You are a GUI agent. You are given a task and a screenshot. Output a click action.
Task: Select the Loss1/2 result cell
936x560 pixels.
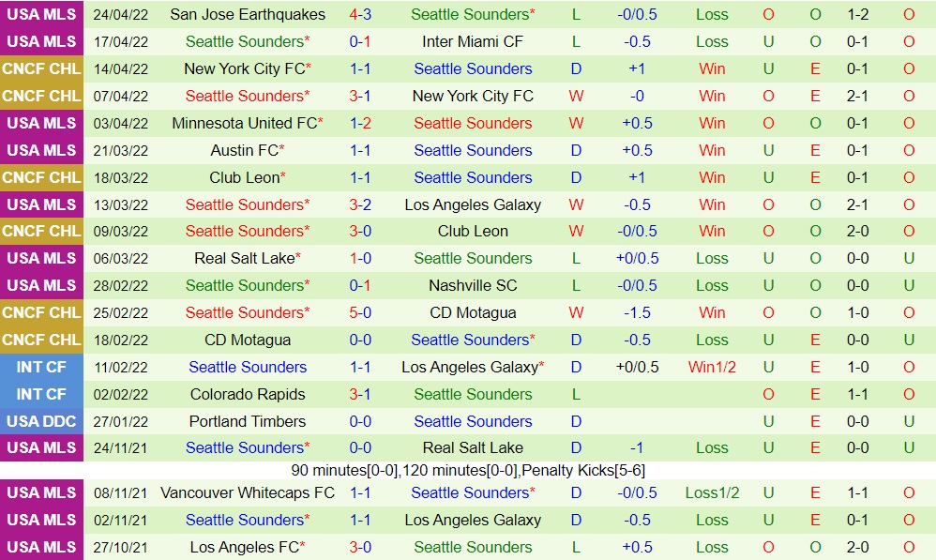[712, 492]
